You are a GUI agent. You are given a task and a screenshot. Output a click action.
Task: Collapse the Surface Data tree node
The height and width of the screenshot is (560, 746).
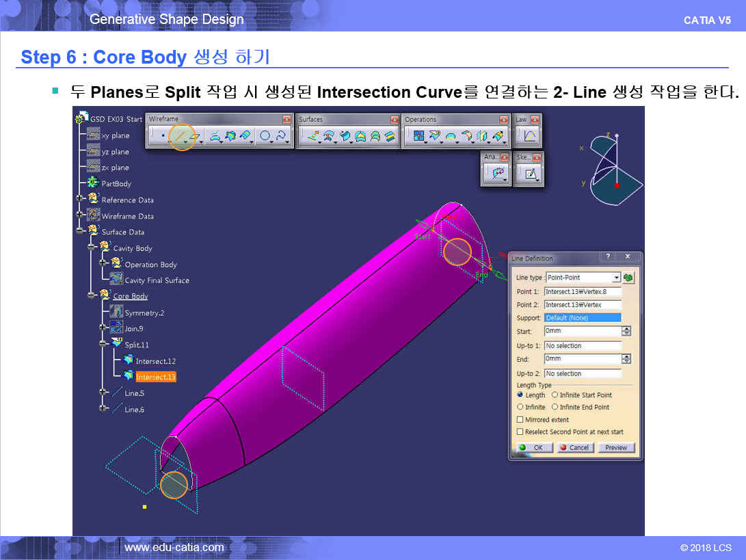[80, 231]
